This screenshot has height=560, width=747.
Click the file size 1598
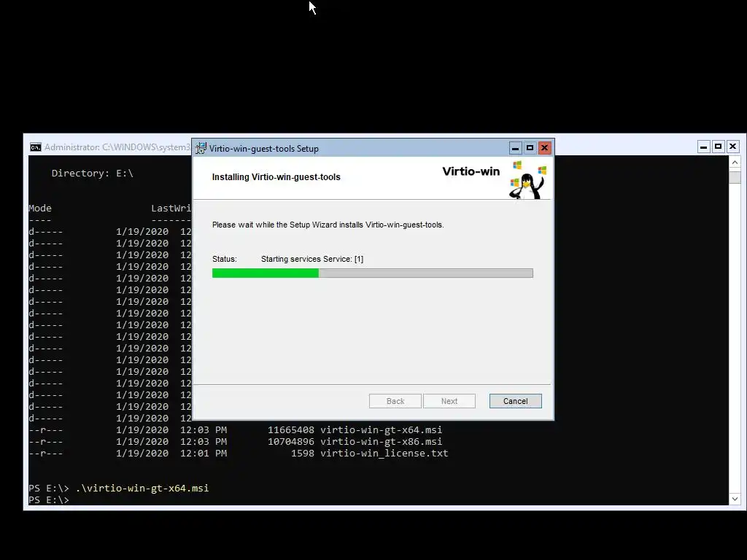click(x=303, y=454)
